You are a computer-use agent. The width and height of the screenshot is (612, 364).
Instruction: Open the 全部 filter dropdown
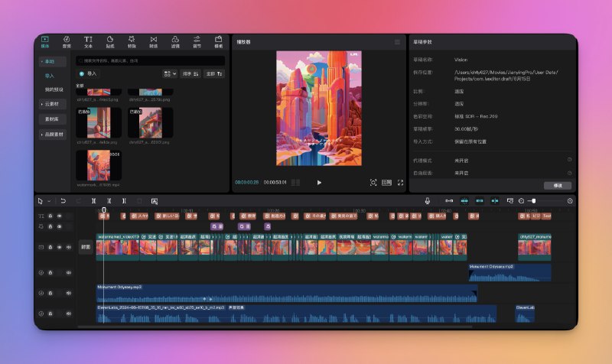click(x=214, y=73)
